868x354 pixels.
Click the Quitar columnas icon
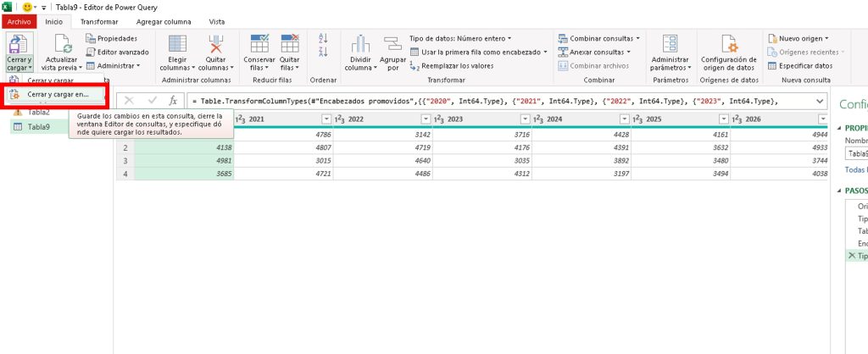point(215,44)
